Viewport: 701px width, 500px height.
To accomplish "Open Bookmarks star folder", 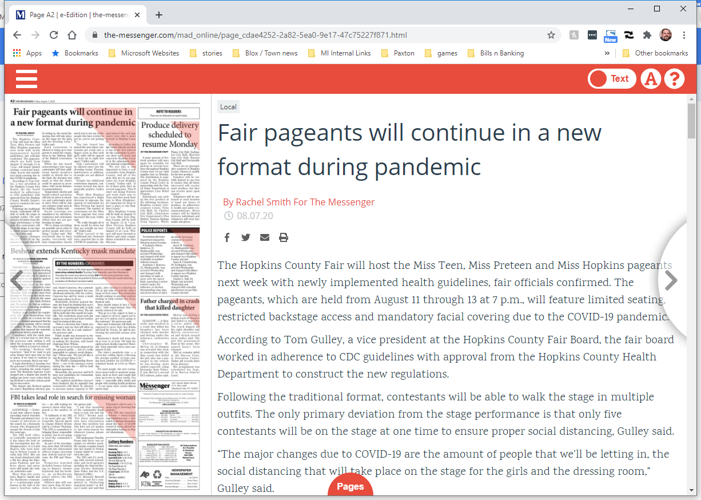I will click(75, 53).
